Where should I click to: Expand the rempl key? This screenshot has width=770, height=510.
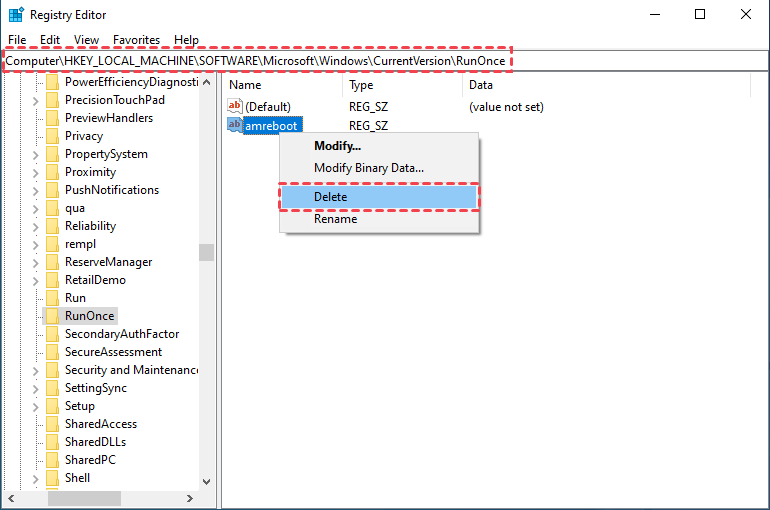pos(35,245)
